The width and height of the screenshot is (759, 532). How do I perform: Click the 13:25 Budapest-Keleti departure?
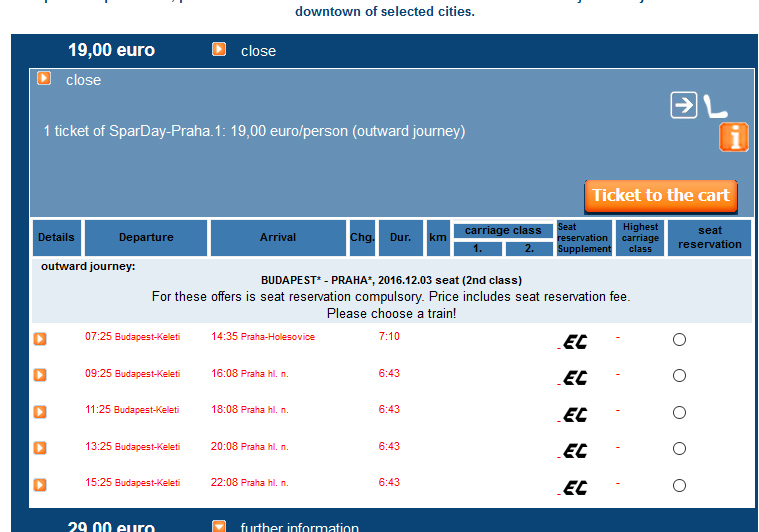pyautogui.click(x=133, y=446)
